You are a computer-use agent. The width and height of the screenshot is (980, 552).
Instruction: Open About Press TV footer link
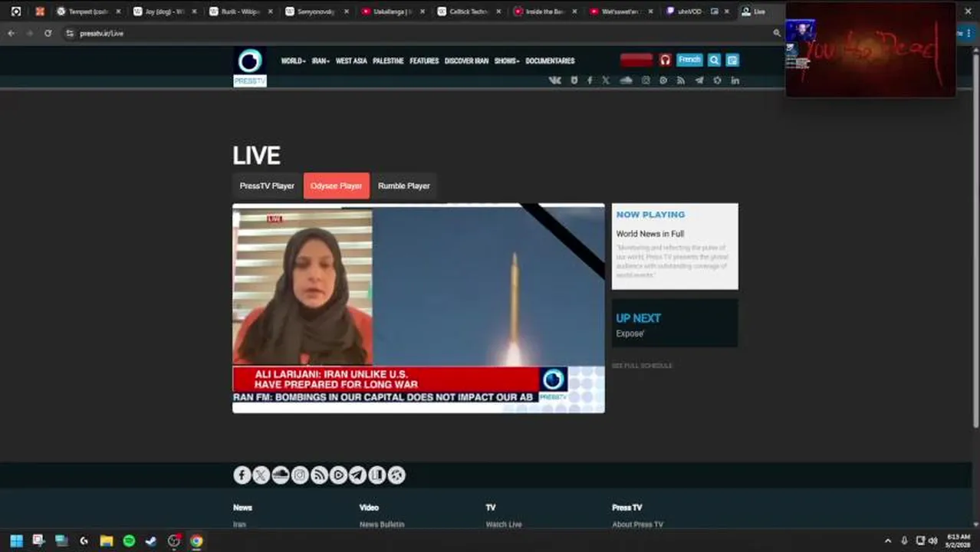point(637,524)
